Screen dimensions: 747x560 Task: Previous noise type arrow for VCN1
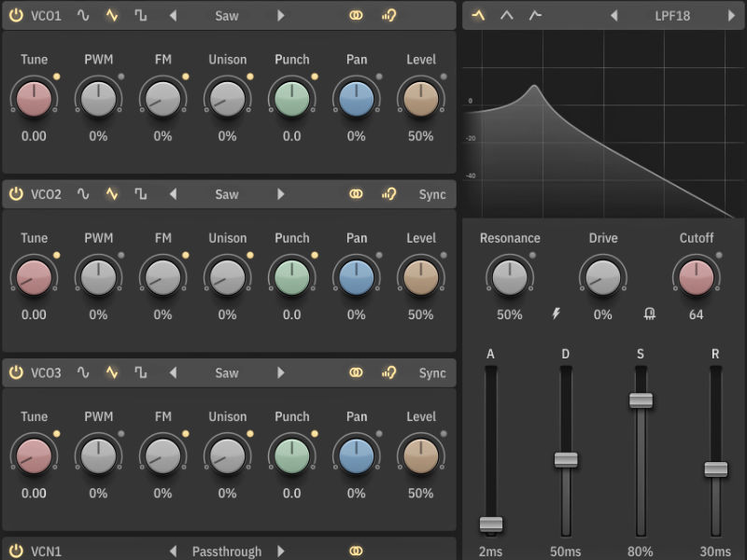(x=173, y=552)
